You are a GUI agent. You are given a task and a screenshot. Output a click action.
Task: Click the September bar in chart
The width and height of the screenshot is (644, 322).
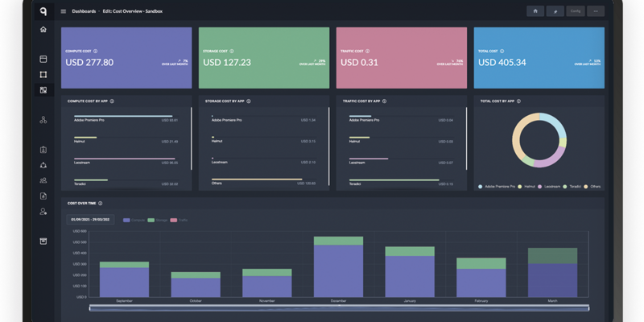[124, 279]
